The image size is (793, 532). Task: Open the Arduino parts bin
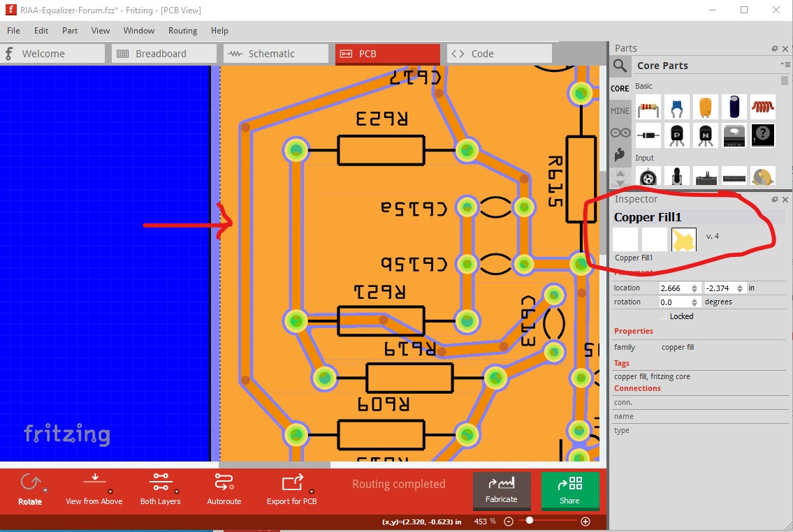point(620,133)
